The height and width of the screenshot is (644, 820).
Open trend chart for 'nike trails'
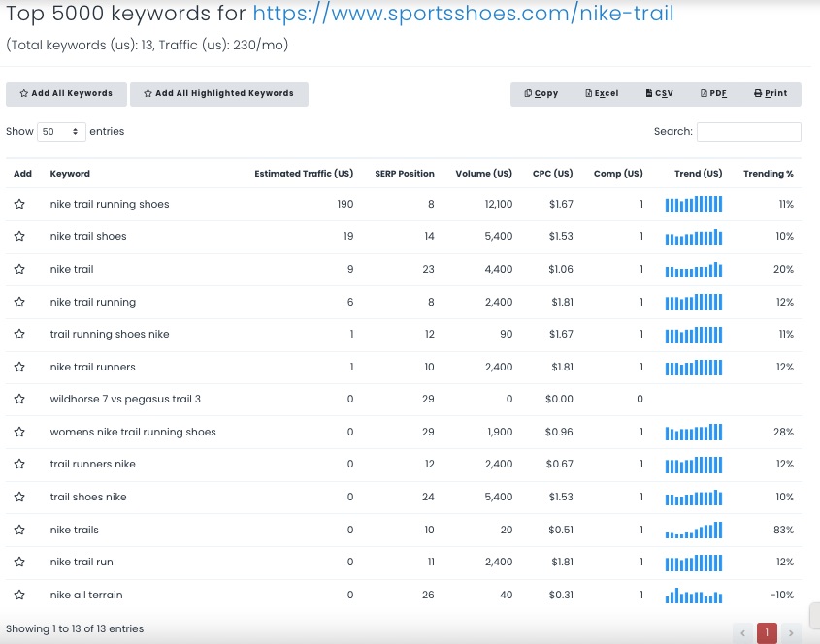click(x=694, y=531)
